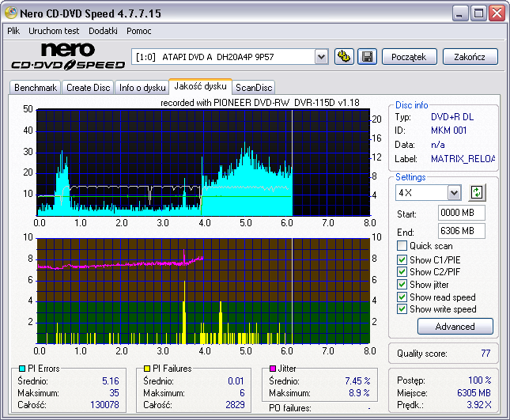
Task: Click the magenta Jitter legend swatch
Action: click(x=273, y=369)
